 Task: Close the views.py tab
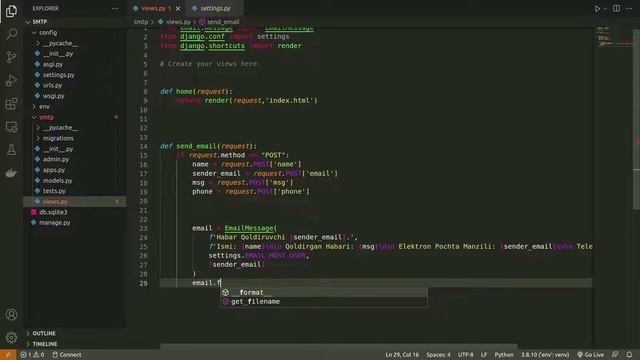[178, 9]
